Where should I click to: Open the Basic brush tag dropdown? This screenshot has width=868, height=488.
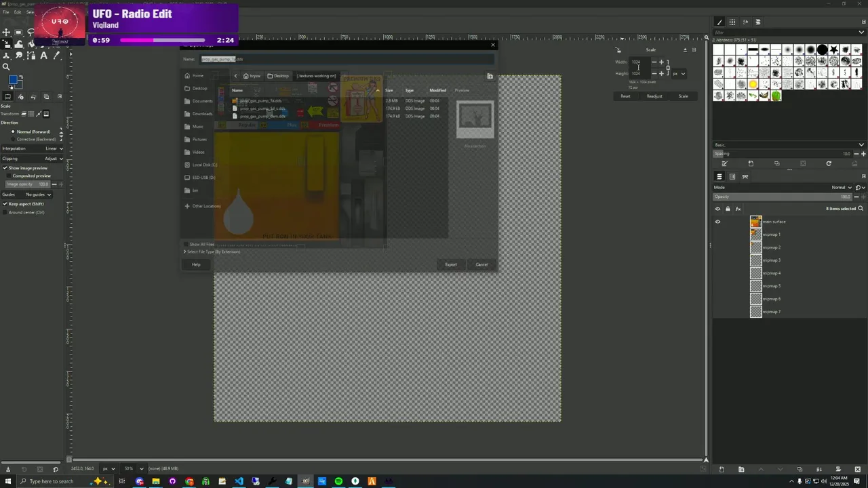(789, 145)
